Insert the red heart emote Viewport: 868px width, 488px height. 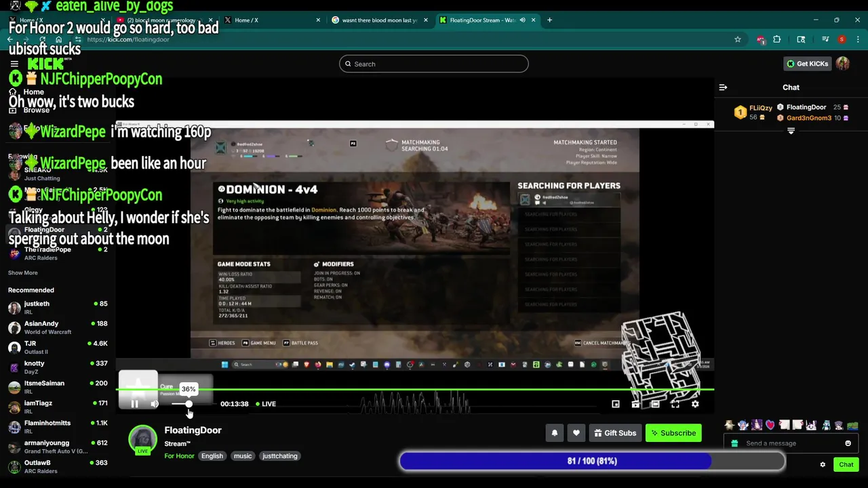(770, 426)
